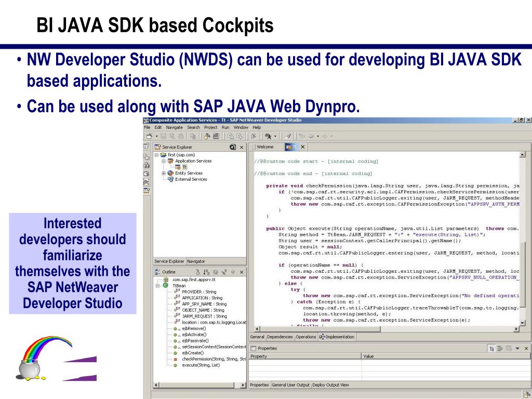Click the Back navigation arrow in toolbar

[x=311, y=136]
